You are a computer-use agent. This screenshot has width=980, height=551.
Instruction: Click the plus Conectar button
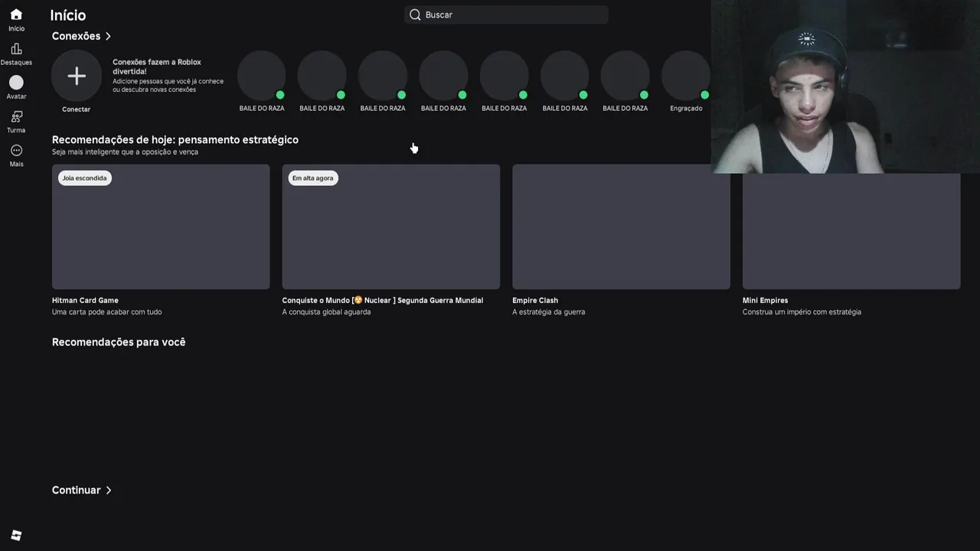tap(77, 76)
